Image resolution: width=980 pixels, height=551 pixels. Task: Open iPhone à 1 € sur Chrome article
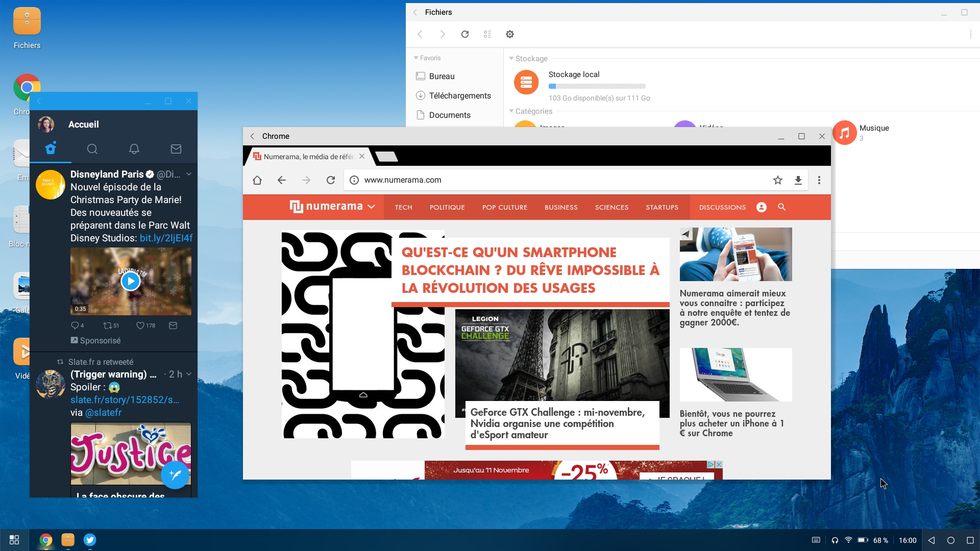(731, 423)
